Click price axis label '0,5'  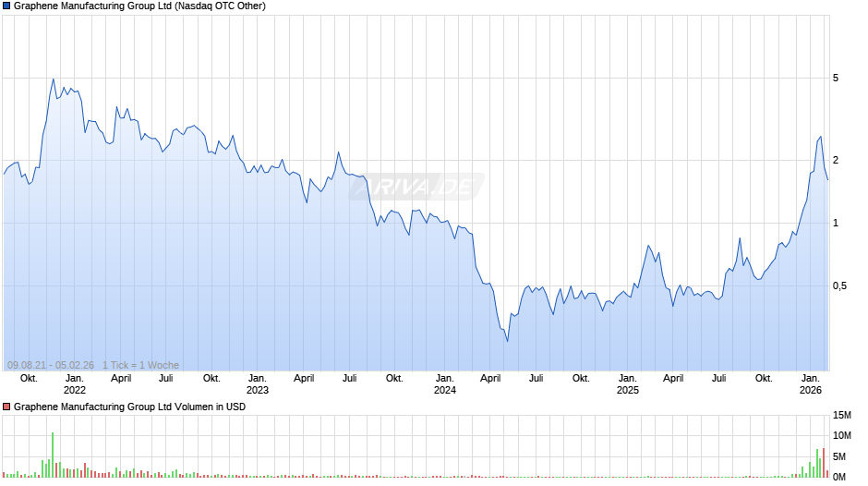tap(839, 286)
